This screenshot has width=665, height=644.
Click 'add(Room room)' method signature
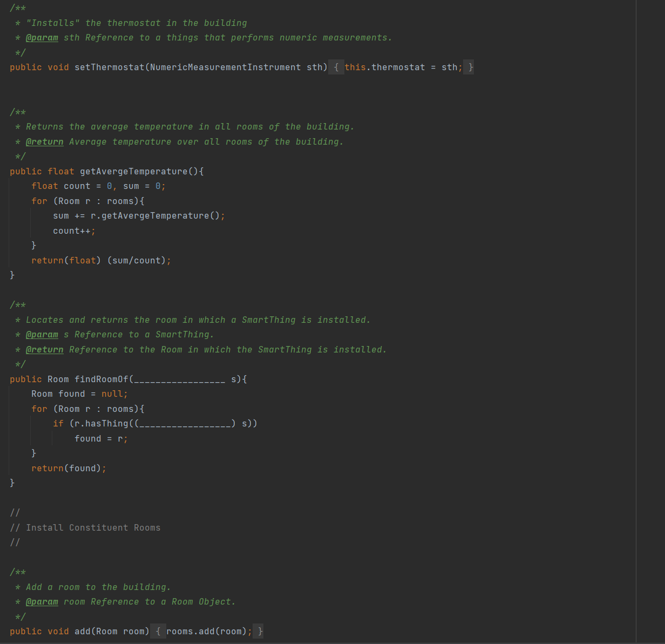tap(112, 632)
